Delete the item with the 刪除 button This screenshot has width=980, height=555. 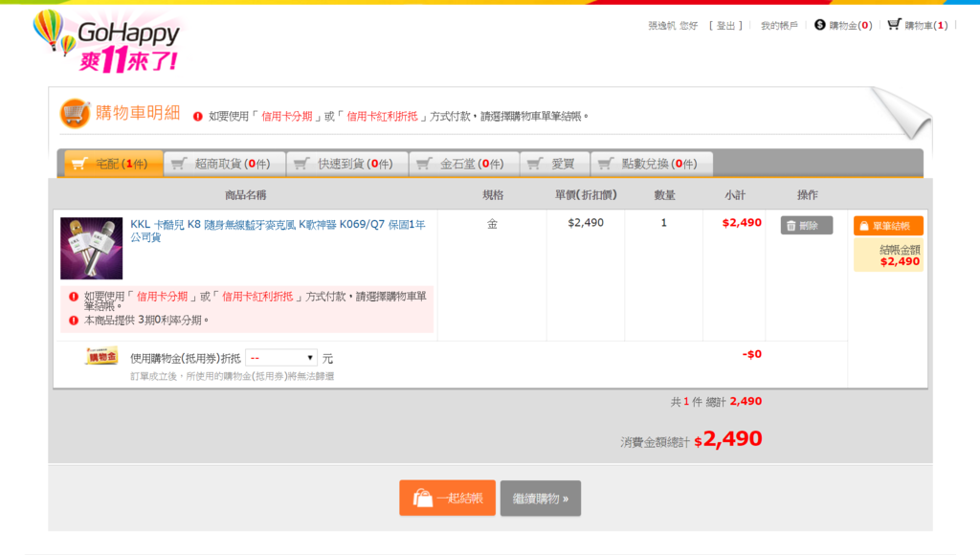(x=806, y=226)
